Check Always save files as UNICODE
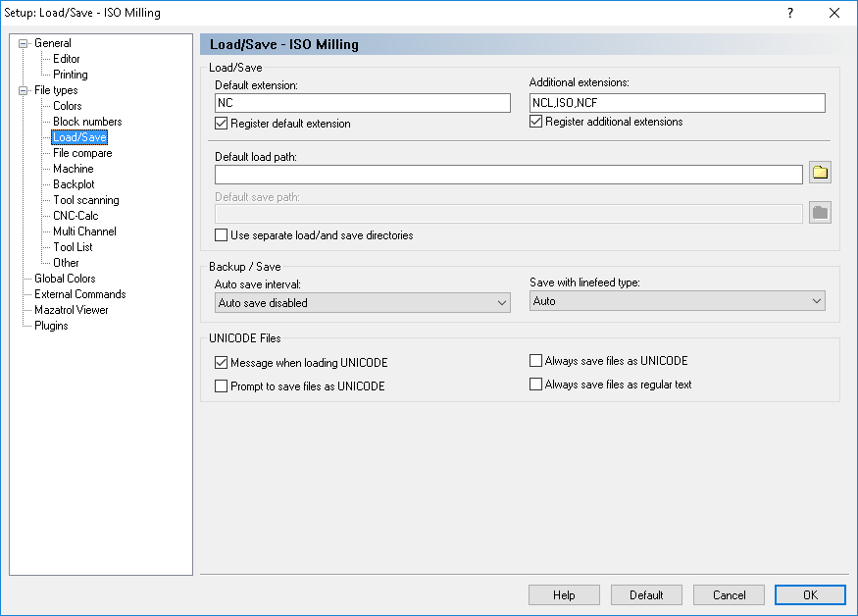The image size is (858, 616). 535,360
